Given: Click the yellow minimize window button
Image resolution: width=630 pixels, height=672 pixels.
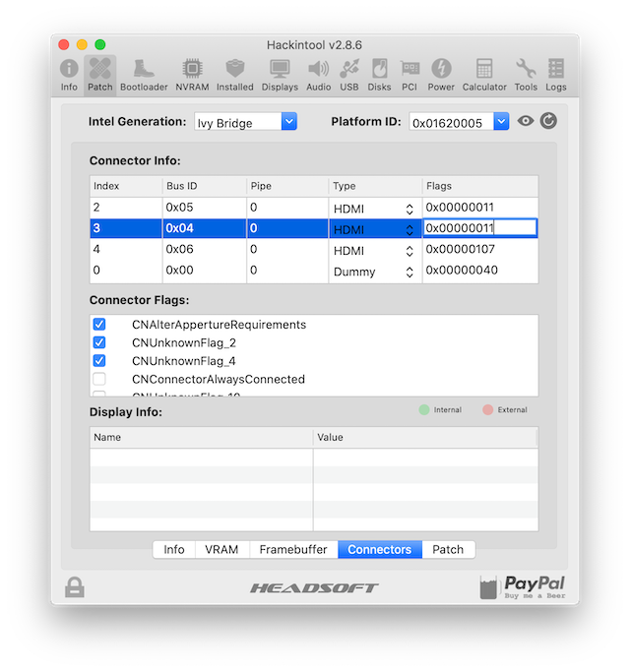Looking at the screenshot, I should (82, 44).
